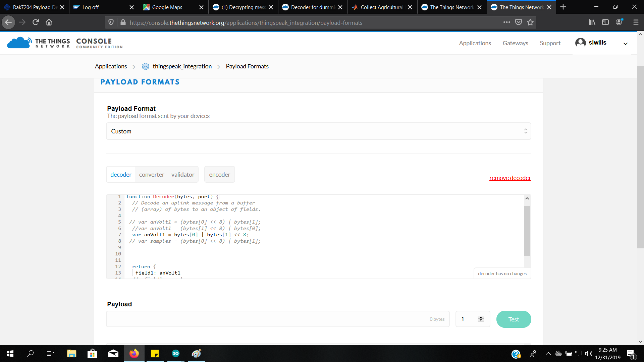Reload the page with the refresh icon
The width and height of the screenshot is (644, 362).
36,22
